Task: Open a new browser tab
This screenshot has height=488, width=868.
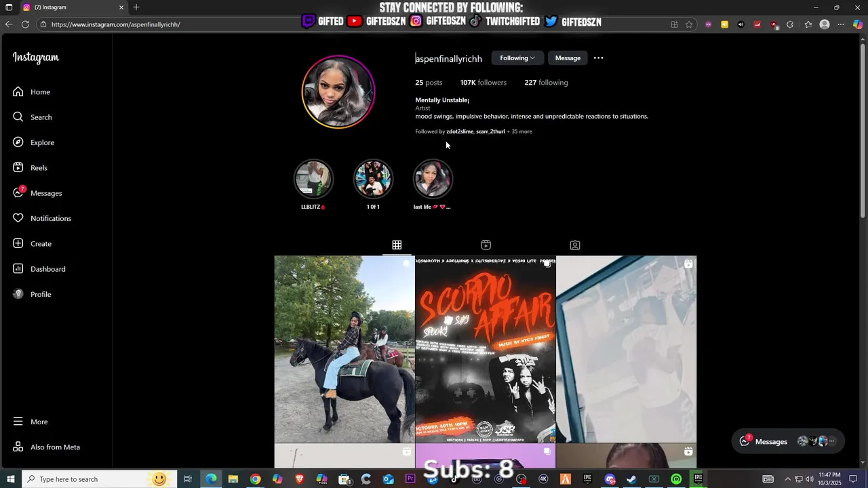Action: 136,7
